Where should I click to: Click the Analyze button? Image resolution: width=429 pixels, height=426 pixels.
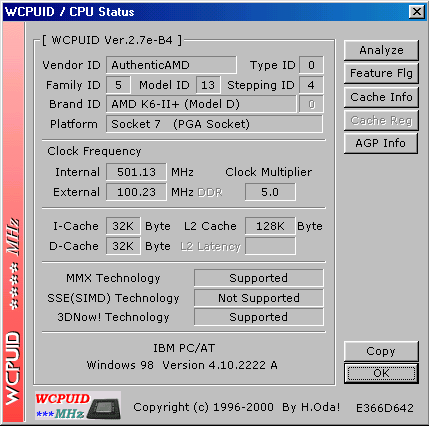click(x=381, y=50)
